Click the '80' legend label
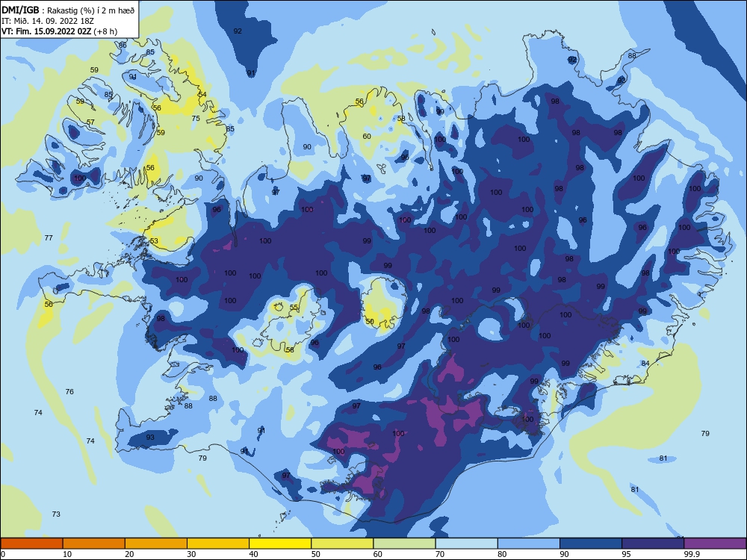This screenshot has width=747, height=560. tap(502, 554)
